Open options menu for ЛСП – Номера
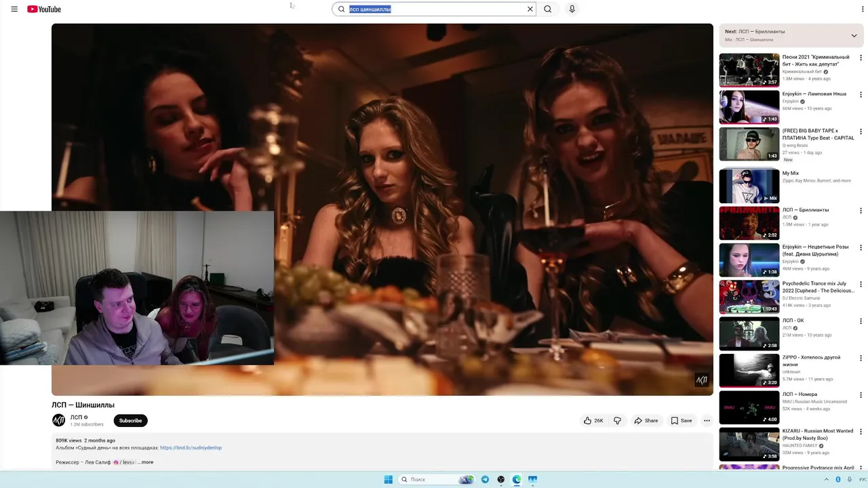Image resolution: width=868 pixels, height=488 pixels. [x=861, y=394]
